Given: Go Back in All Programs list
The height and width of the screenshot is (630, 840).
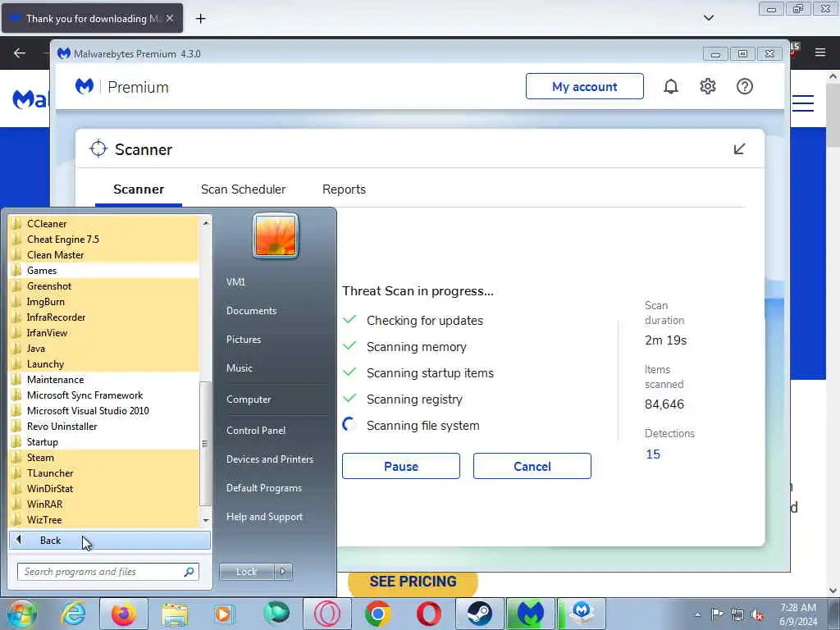Looking at the screenshot, I should click(x=110, y=540).
